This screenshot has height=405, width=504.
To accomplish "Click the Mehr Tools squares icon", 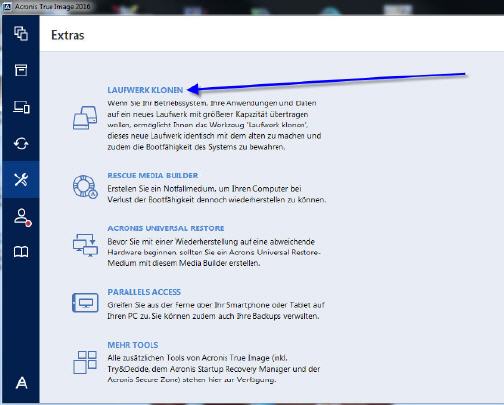I will pos(85,362).
